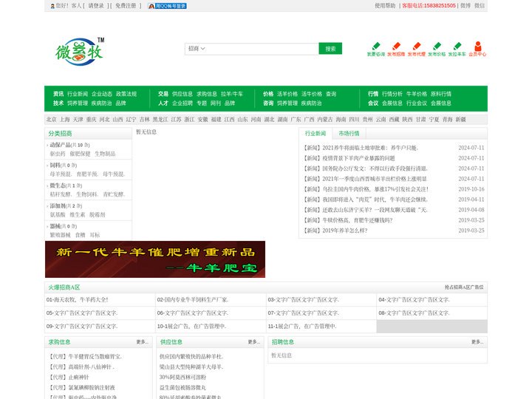
Task: Click ad '01-海天农牧, 牛羊药大全!'
Action: 78,300
